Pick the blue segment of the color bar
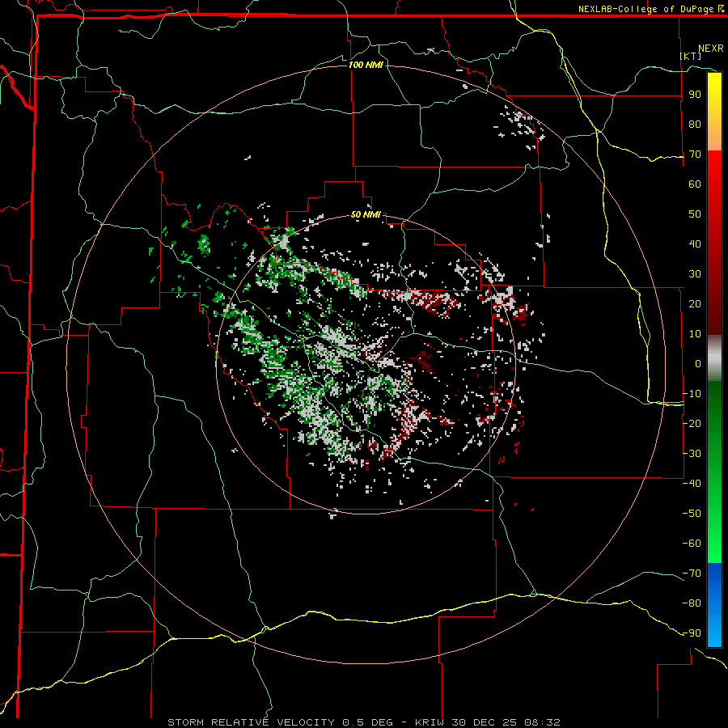Viewport: 728px width, 728px height. point(714,604)
